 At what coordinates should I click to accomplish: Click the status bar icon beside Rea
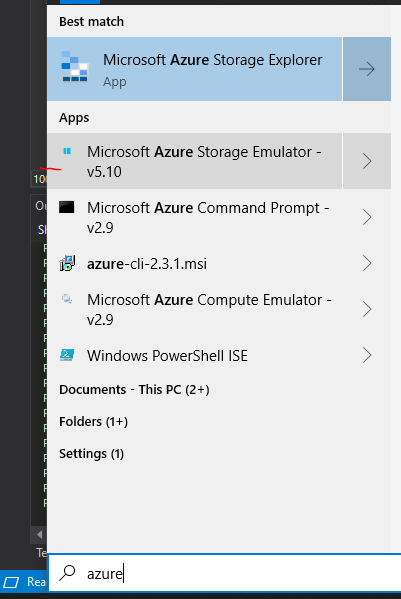pos(11,582)
